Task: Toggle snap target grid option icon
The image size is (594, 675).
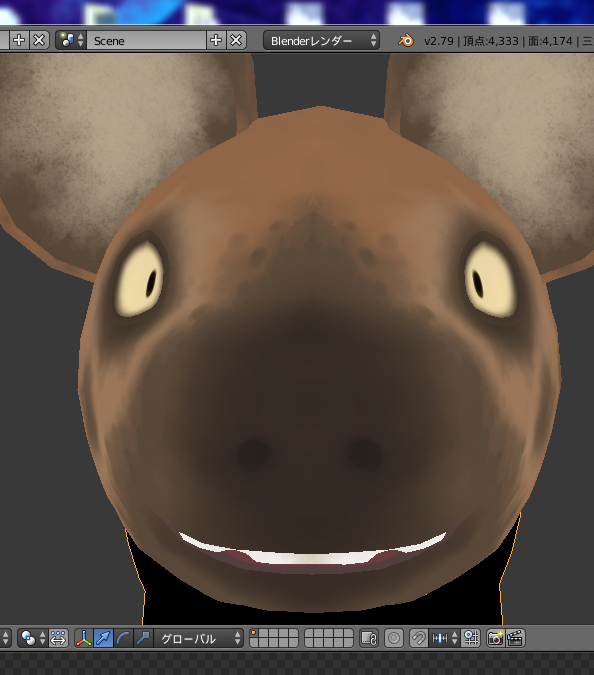Action: pos(470,638)
